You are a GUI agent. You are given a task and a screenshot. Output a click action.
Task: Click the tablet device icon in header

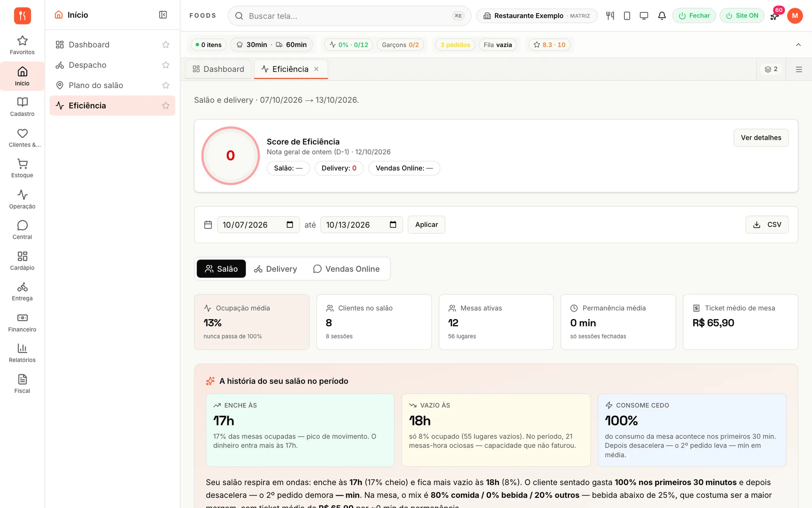click(x=627, y=16)
